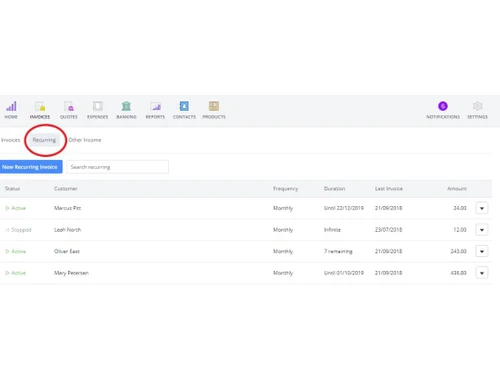This screenshot has height=375, width=500.
Task: Open the Products icon
Action: point(214,106)
